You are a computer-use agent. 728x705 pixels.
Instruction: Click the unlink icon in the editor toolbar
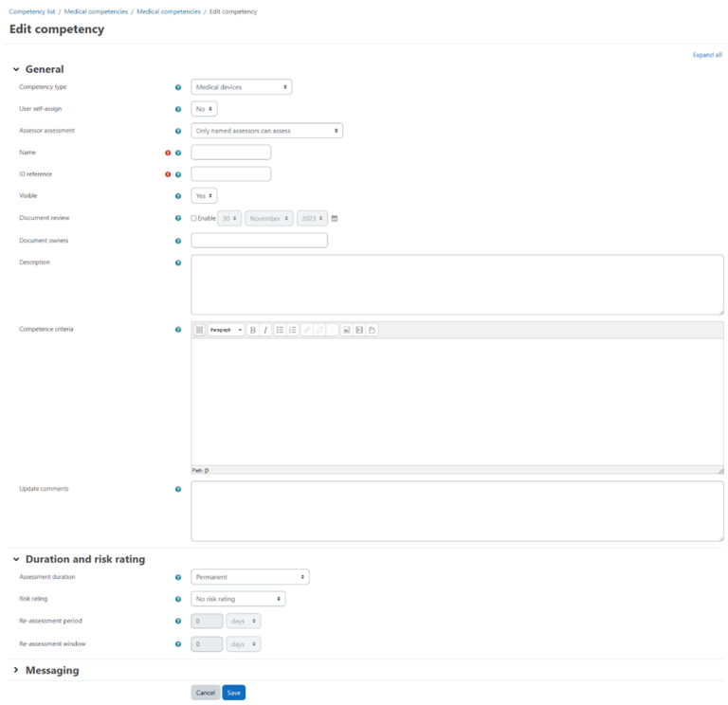(x=319, y=330)
